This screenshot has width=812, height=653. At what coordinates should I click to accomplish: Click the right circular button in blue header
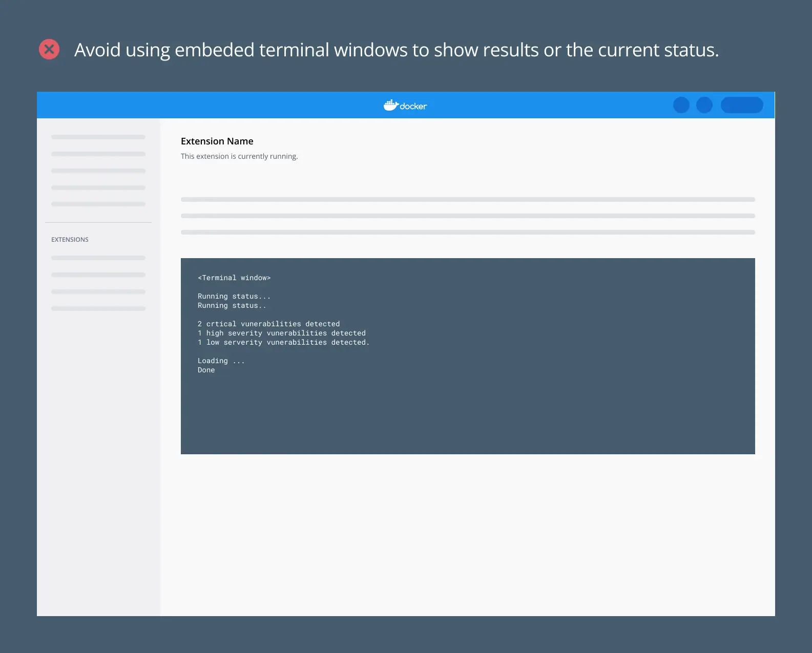coord(704,105)
